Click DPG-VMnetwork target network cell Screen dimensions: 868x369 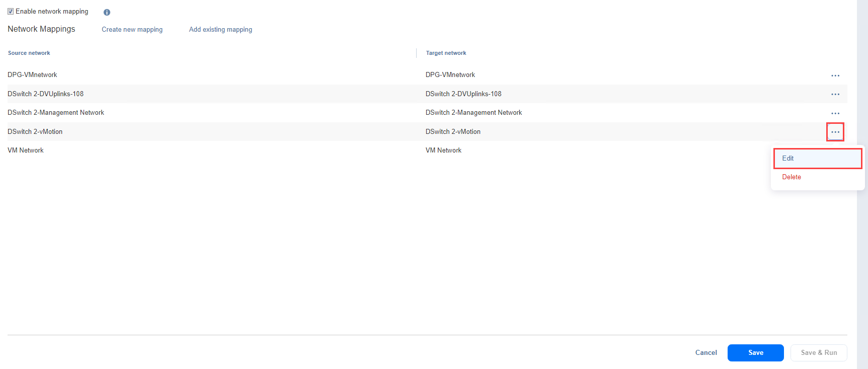(x=450, y=75)
